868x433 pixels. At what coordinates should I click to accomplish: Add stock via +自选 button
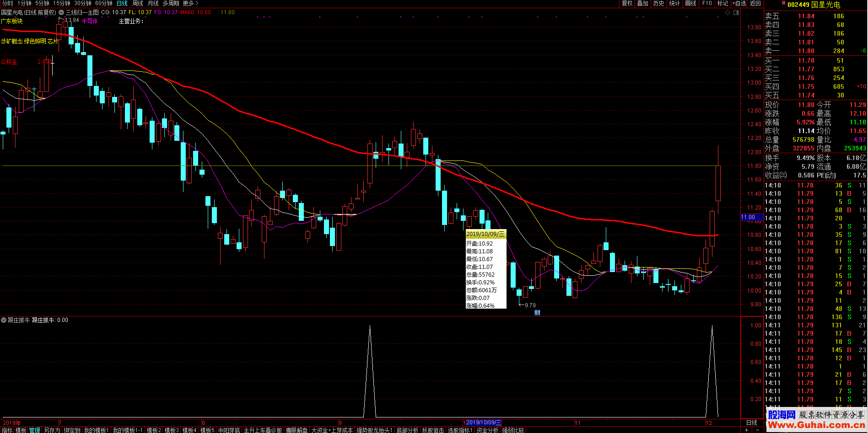[x=739, y=3]
